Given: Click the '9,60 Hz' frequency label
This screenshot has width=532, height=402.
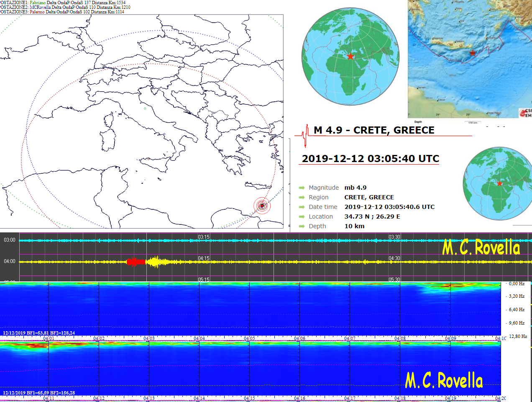Looking at the screenshot, I should click(x=517, y=323).
